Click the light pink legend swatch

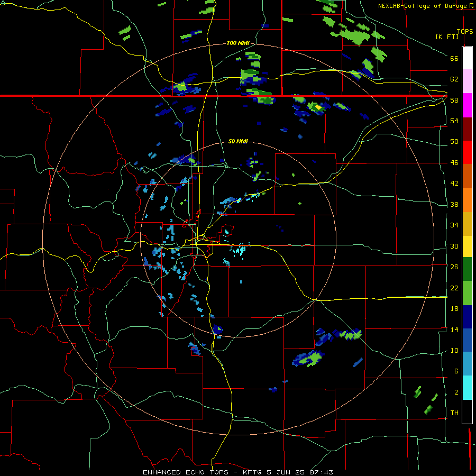[x=467, y=81]
